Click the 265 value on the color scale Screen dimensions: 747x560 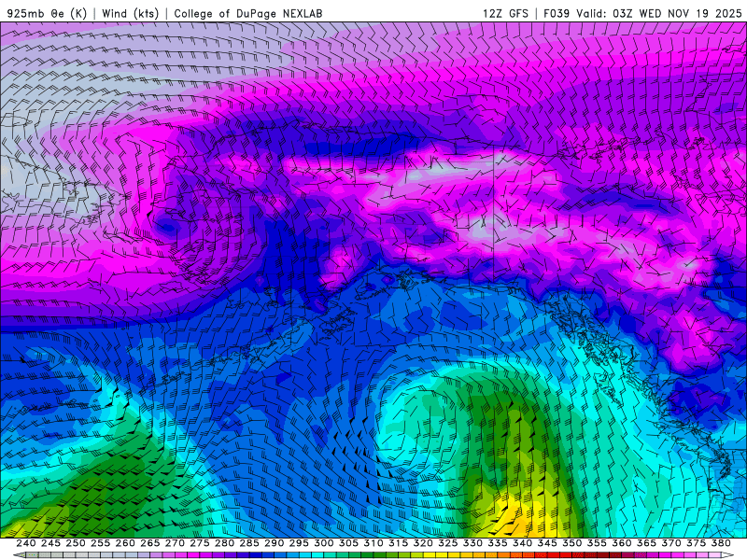150,543
